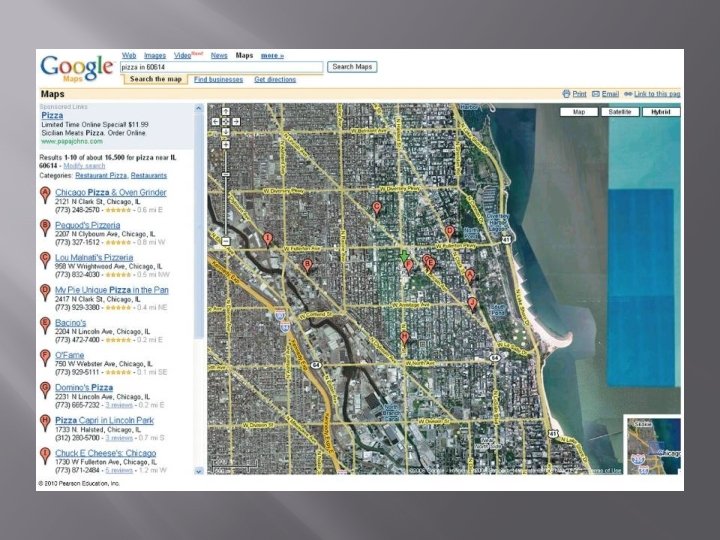Click map marker I near Fullerton Ave

[x=268, y=239]
